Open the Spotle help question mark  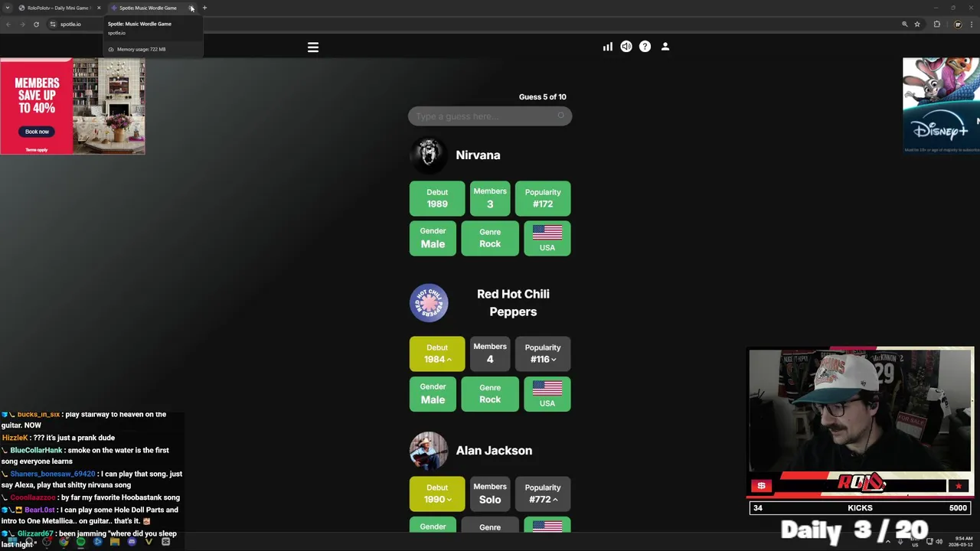click(645, 47)
